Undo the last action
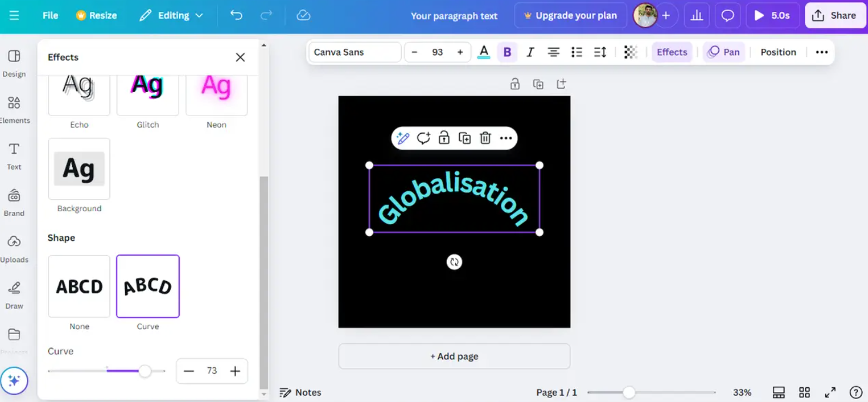This screenshot has height=402, width=868. [236, 16]
